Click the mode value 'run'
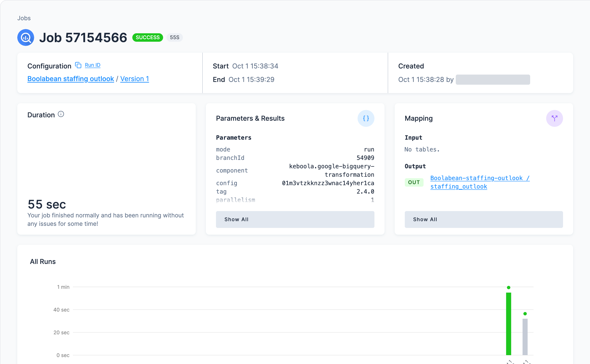The image size is (590, 364). coord(369,149)
